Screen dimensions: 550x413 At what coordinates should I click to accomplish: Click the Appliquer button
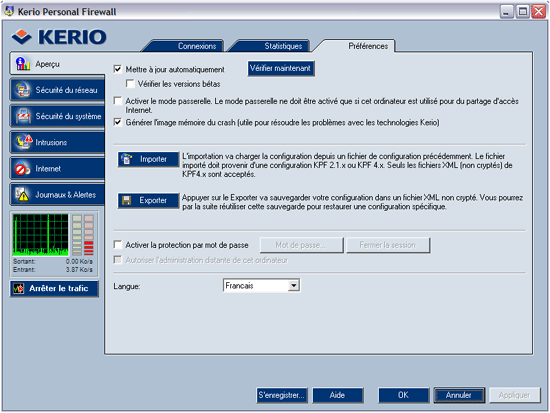(515, 395)
